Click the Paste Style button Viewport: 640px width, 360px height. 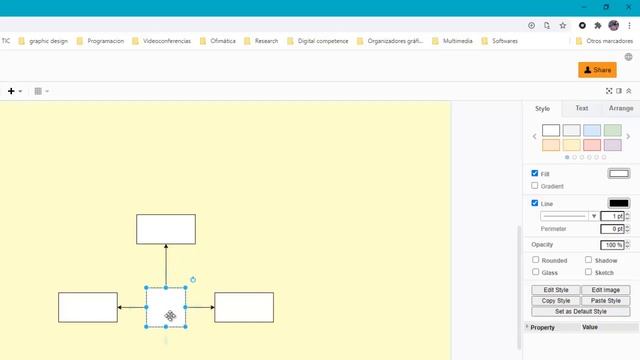(606, 300)
